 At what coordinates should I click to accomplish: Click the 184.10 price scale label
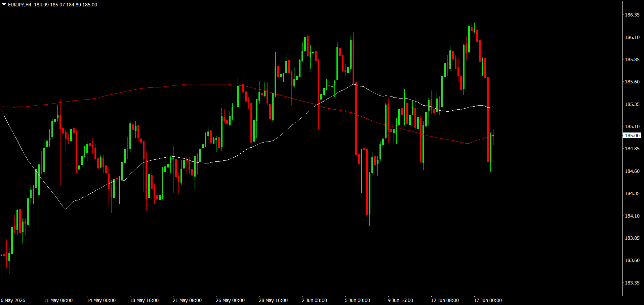point(632,216)
